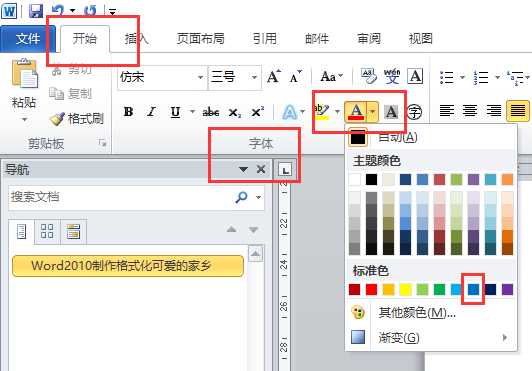
Task: Click the Phonetic Guide (wén) icon
Action: click(x=392, y=76)
